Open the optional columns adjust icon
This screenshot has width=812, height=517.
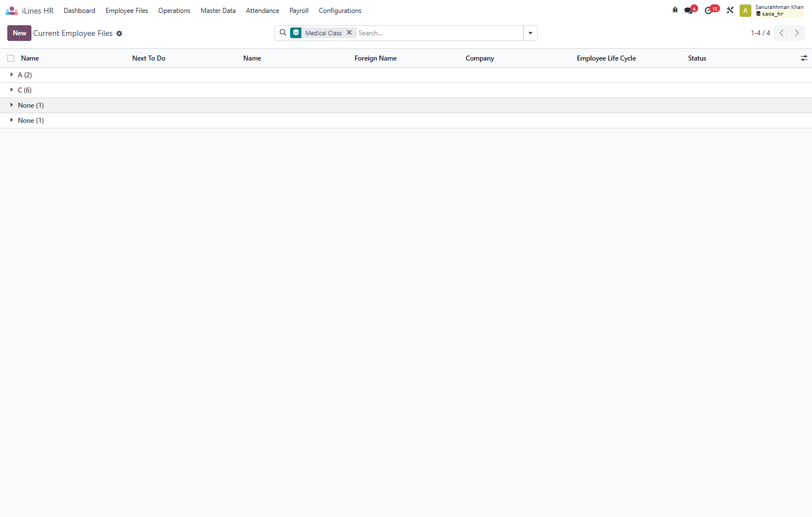(x=804, y=58)
